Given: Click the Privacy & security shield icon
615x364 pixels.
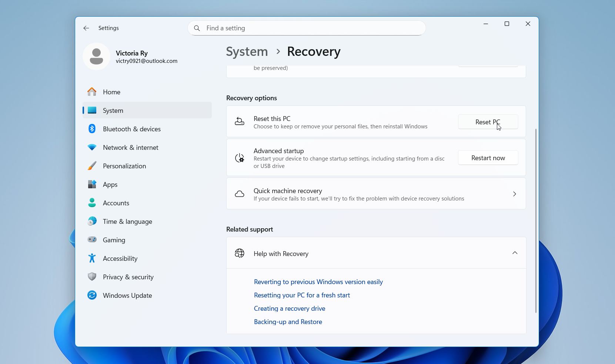Looking at the screenshot, I should [x=92, y=277].
